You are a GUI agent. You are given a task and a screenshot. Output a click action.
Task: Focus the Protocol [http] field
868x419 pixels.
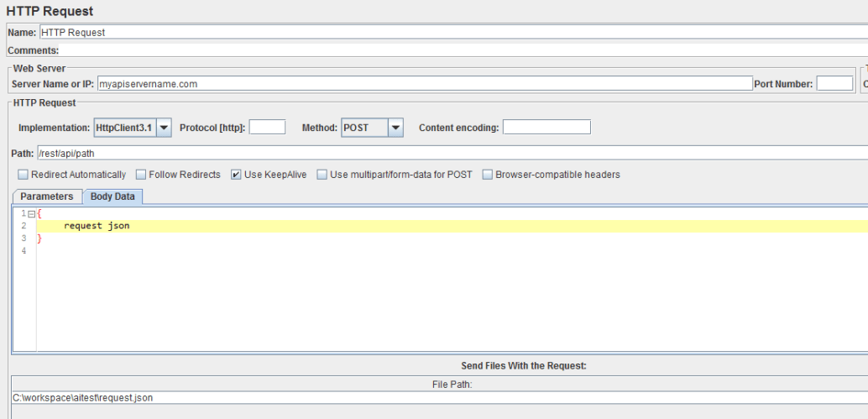pyautogui.click(x=267, y=128)
